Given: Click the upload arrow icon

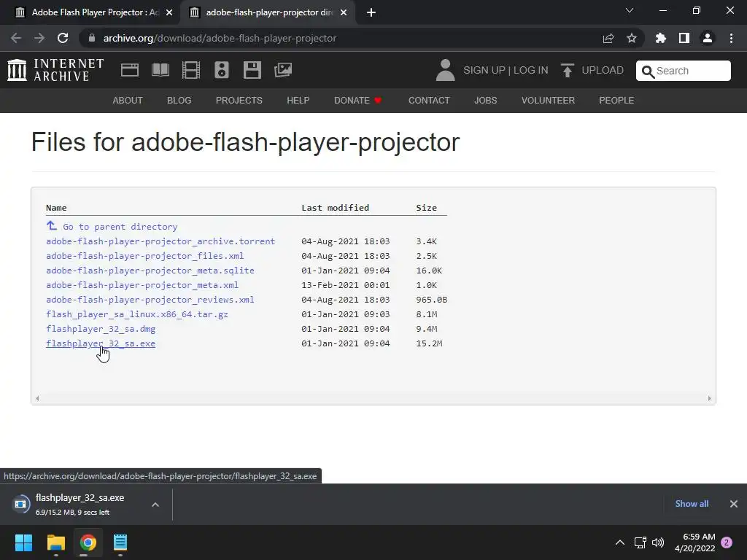Looking at the screenshot, I should point(567,70).
